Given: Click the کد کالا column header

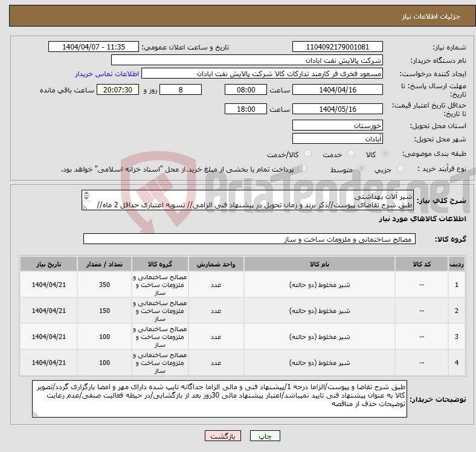Looking at the screenshot, I should (422, 264).
